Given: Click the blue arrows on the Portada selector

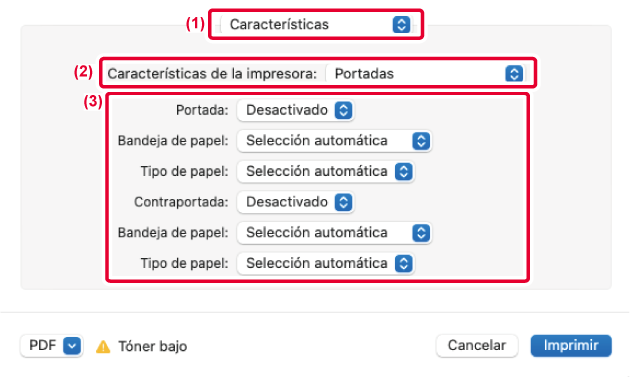Looking at the screenshot, I should click(x=344, y=110).
